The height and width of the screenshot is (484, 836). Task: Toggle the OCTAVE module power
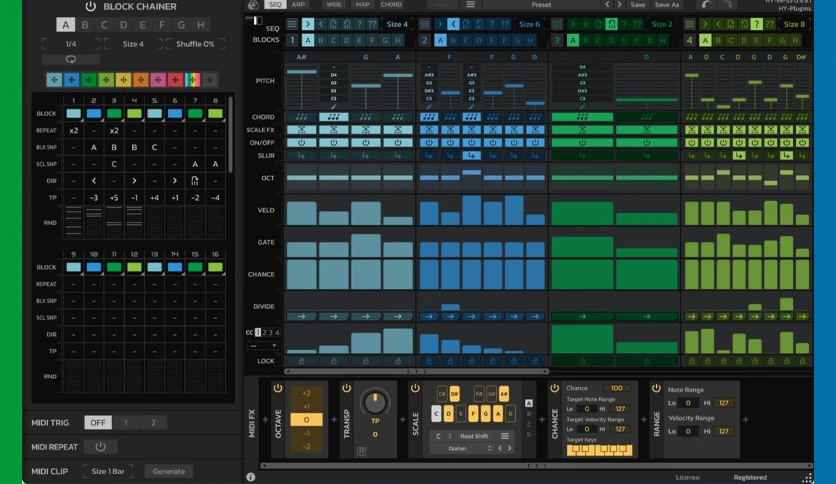coord(278,388)
